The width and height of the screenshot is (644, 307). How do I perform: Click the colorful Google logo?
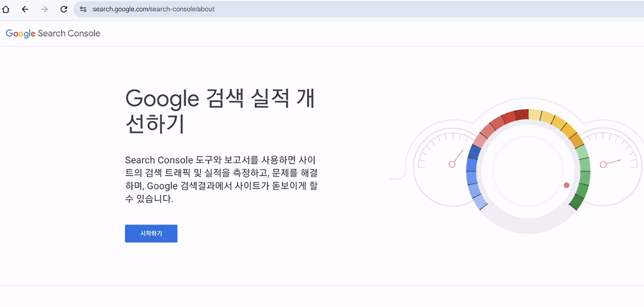click(20, 33)
